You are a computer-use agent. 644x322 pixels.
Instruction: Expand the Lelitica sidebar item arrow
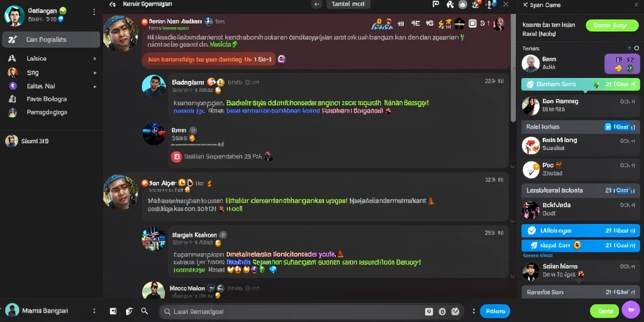pos(95,58)
